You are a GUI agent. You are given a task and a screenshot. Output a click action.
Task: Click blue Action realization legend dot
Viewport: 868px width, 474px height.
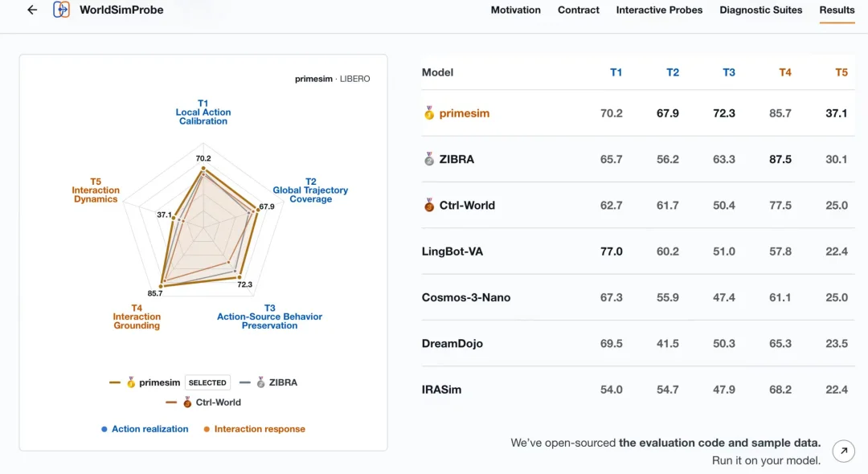(104, 429)
